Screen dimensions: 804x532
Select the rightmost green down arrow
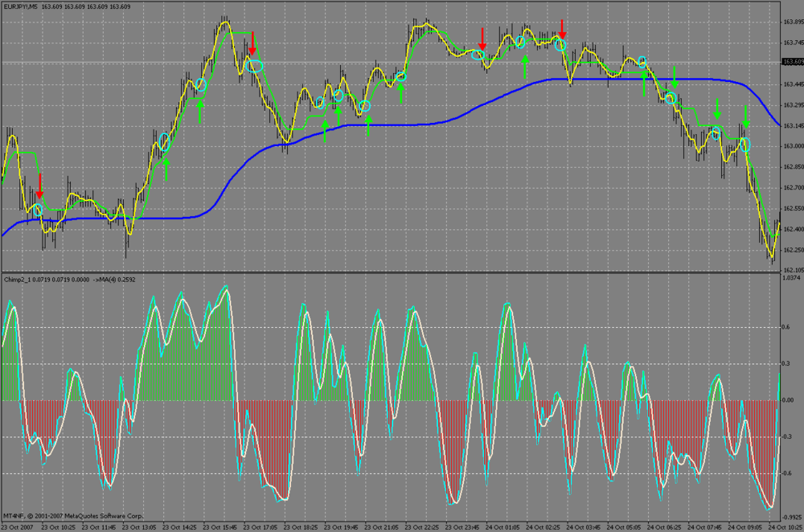(745, 117)
